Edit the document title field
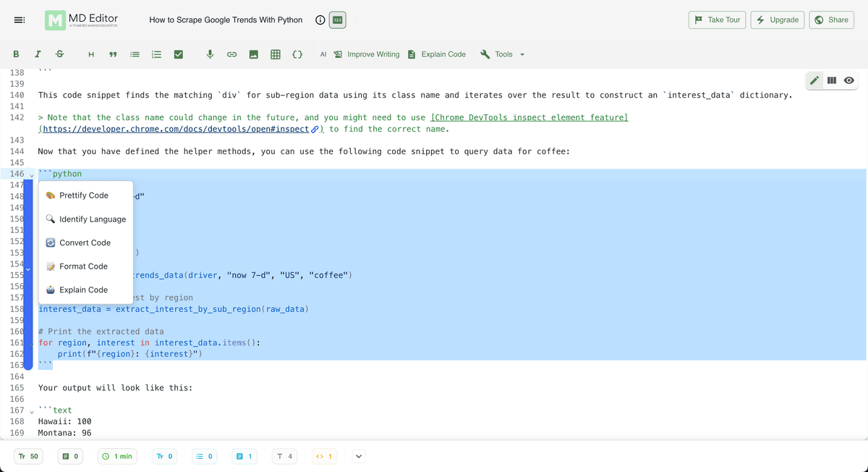 coord(226,20)
